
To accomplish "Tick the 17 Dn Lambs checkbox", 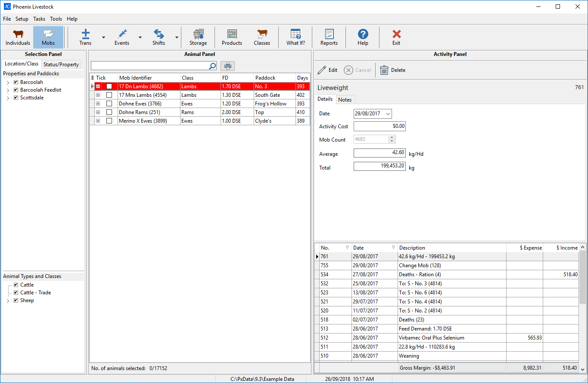I will tap(109, 86).
